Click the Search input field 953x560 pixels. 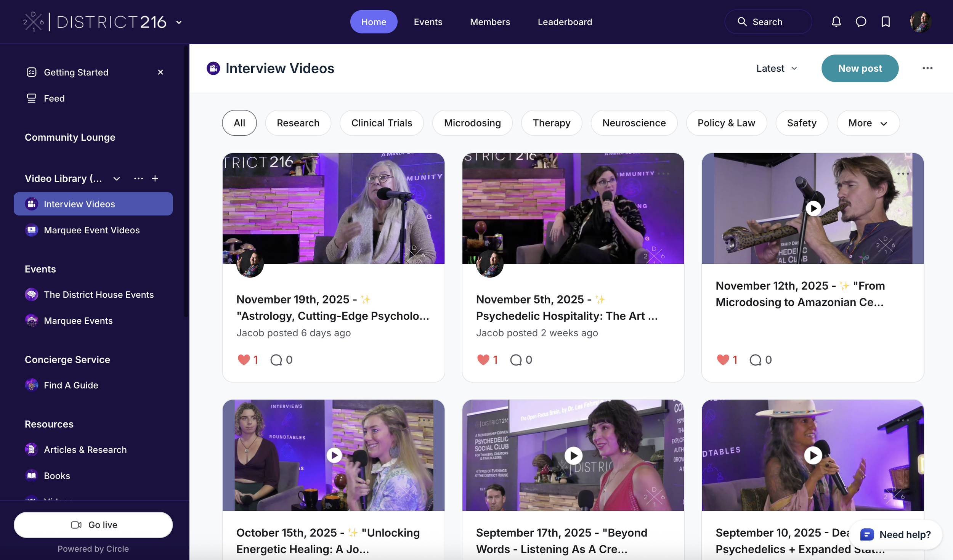(x=768, y=22)
